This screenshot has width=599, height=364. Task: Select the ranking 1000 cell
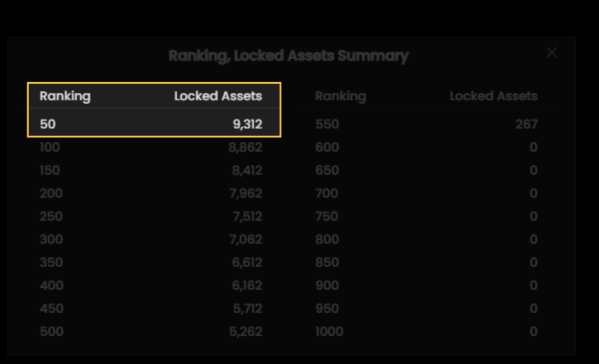(x=329, y=332)
